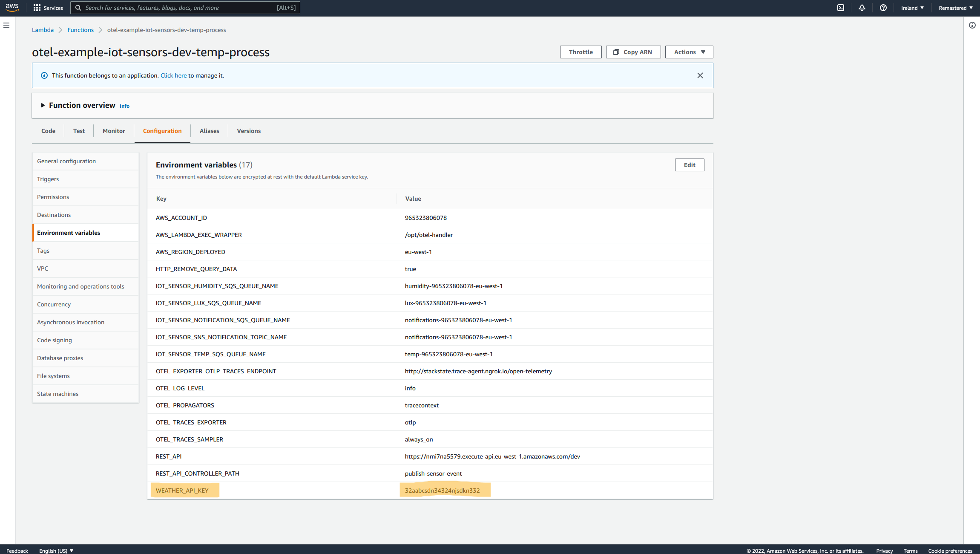Switch to the Code tab

[48, 131]
